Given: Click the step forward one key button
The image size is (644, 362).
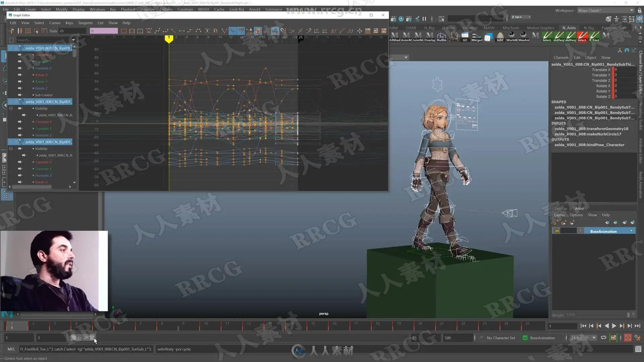Looking at the screenshot, I should [x=622, y=326].
